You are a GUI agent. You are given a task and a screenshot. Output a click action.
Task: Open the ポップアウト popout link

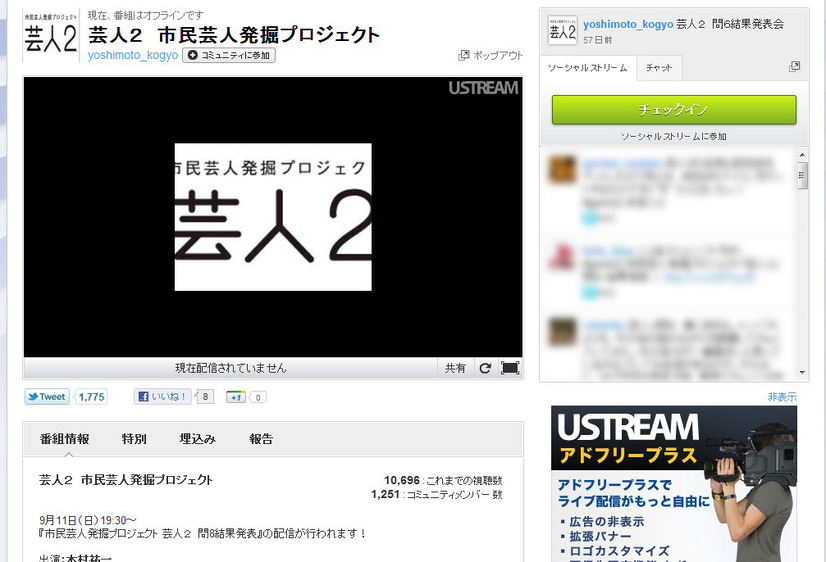[x=490, y=55]
